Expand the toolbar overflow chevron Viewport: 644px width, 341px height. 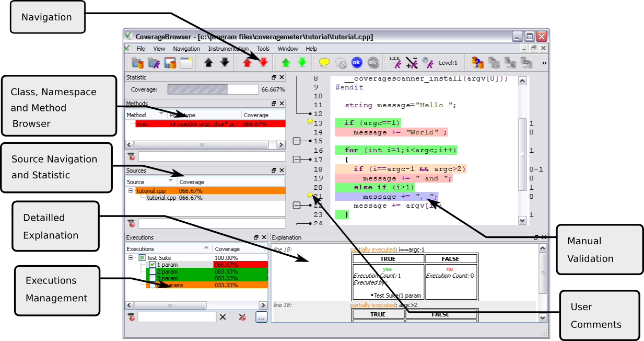(544, 63)
